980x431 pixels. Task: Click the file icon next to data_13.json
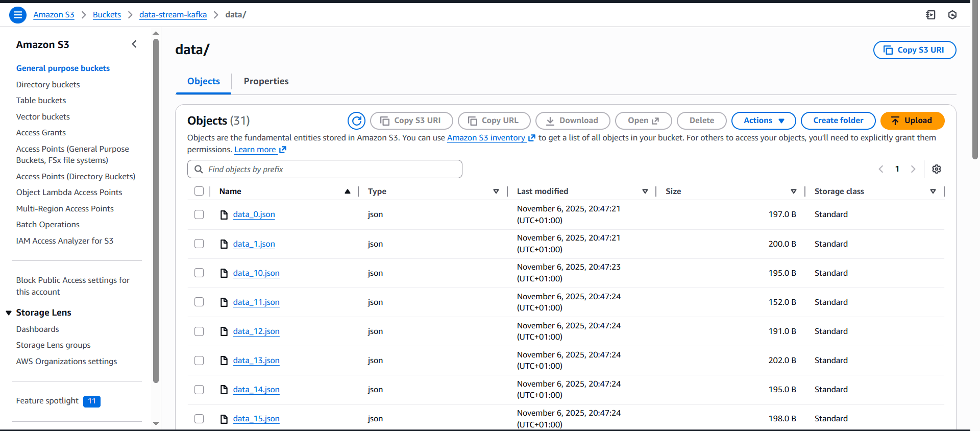(x=224, y=361)
